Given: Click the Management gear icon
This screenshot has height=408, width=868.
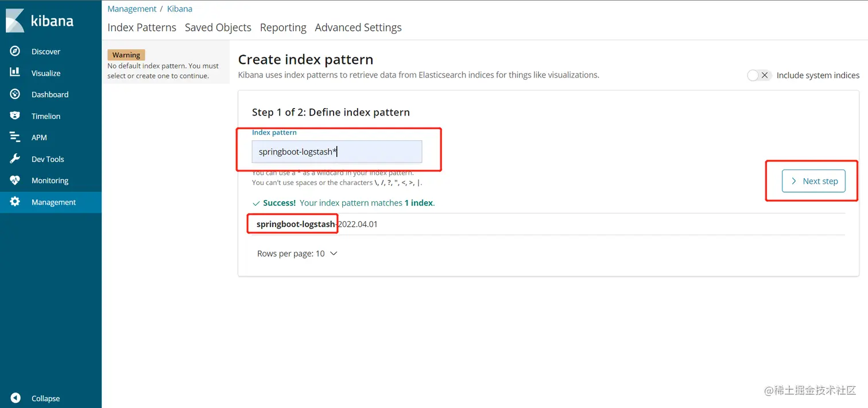Looking at the screenshot, I should 15,202.
